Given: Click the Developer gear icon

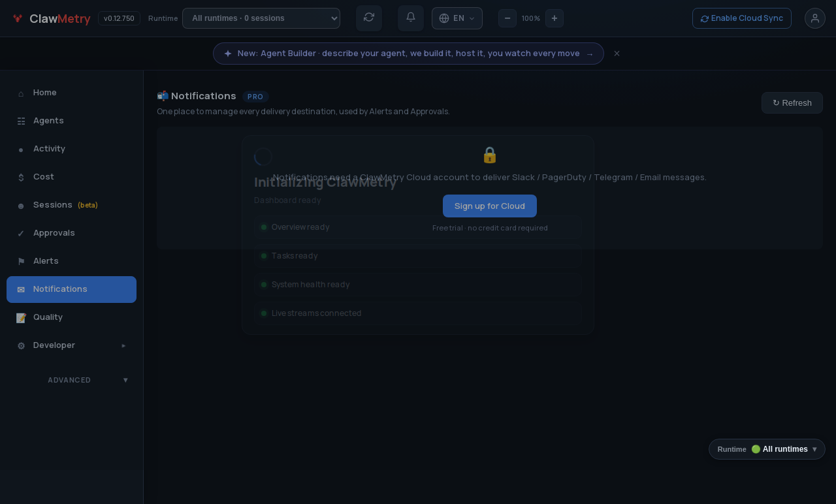Looking at the screenshot, I should tap(21, 346).
